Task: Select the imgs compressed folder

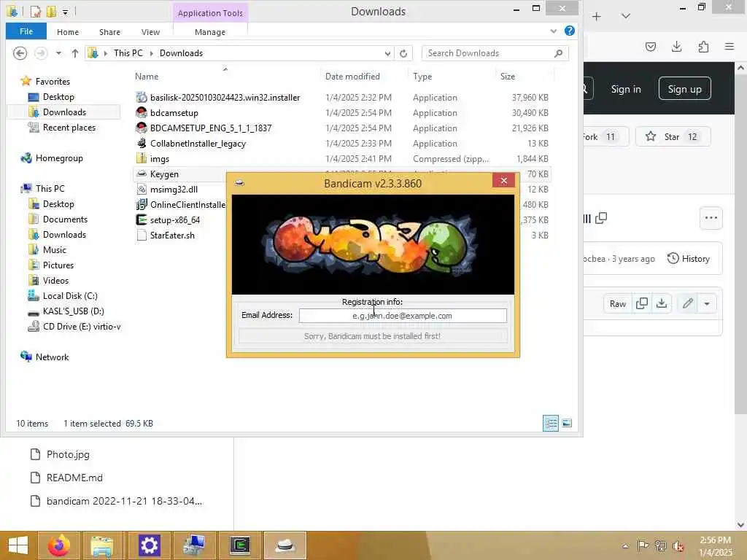Action: click(x=159, y=158)
